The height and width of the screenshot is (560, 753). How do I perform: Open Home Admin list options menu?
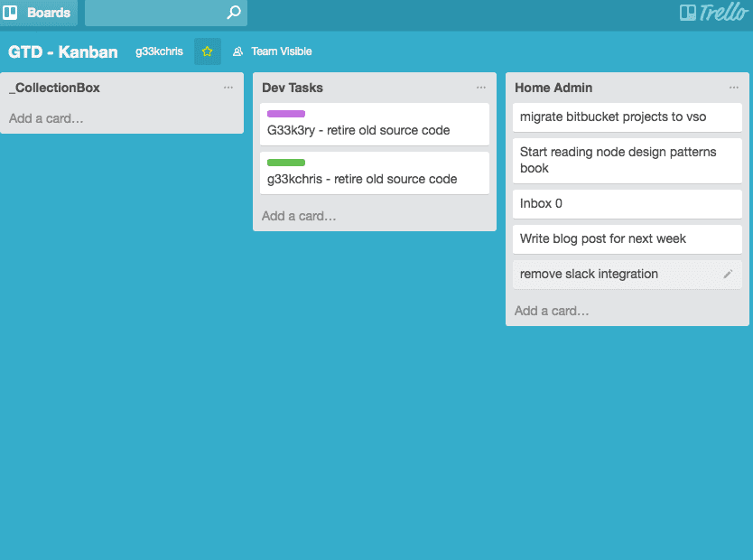734,88
